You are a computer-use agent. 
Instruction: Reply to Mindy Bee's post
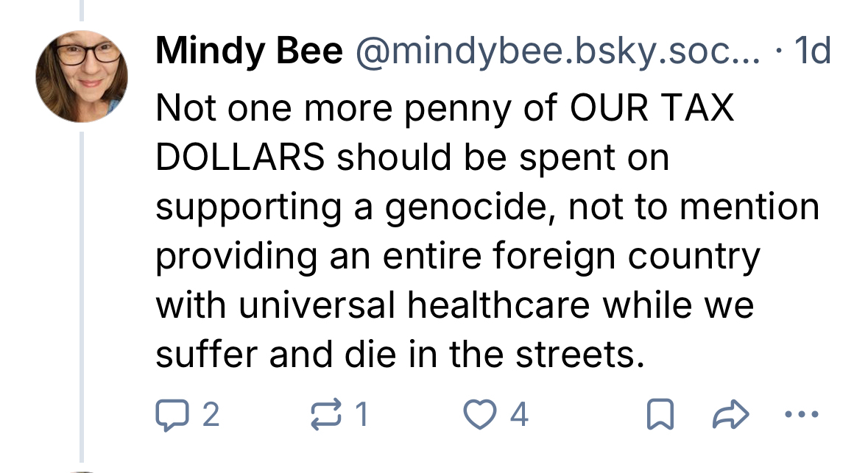pyautogui.click(x=170, y=416)
